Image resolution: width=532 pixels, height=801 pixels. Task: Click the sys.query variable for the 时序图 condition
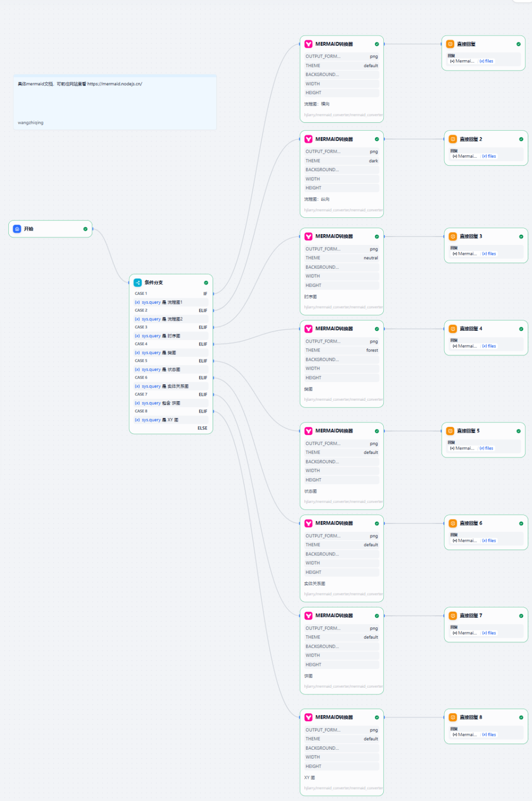tap(151, 336)
